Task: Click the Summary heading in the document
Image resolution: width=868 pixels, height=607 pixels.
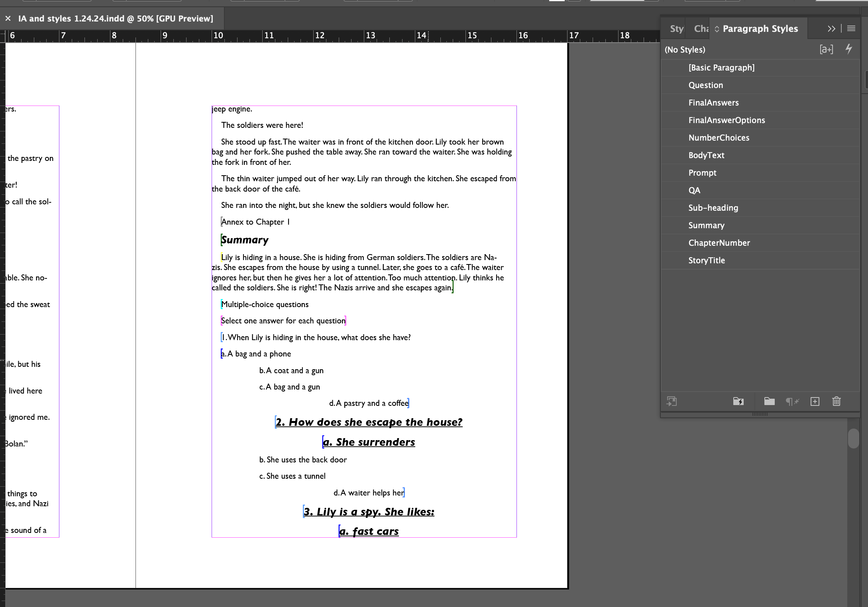Action: 245,240
